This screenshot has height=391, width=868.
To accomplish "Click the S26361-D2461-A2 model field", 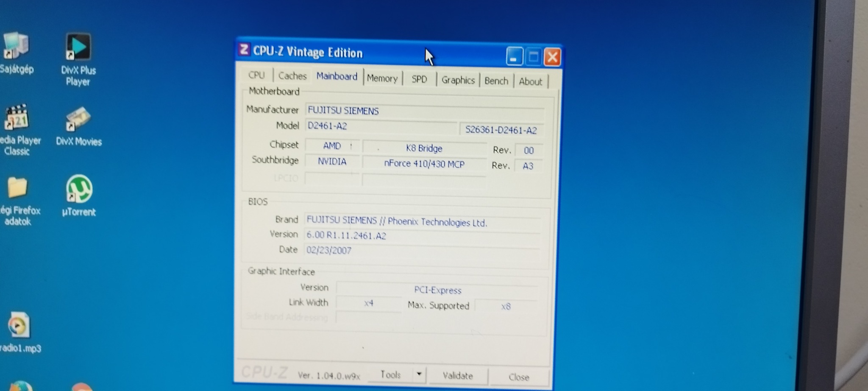I will (501, 130).
